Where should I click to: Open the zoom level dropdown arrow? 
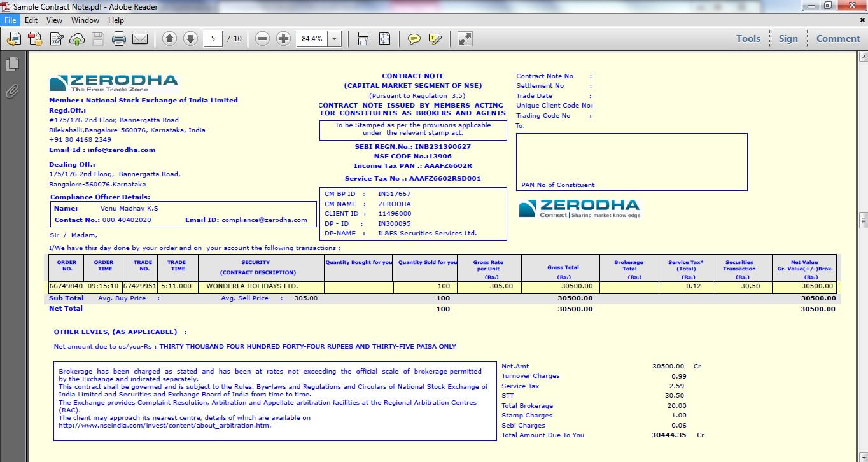click(335, 39)
